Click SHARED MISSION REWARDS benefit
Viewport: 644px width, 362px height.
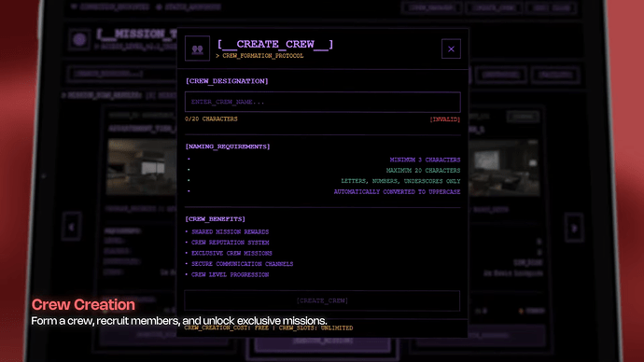(230, 232)
